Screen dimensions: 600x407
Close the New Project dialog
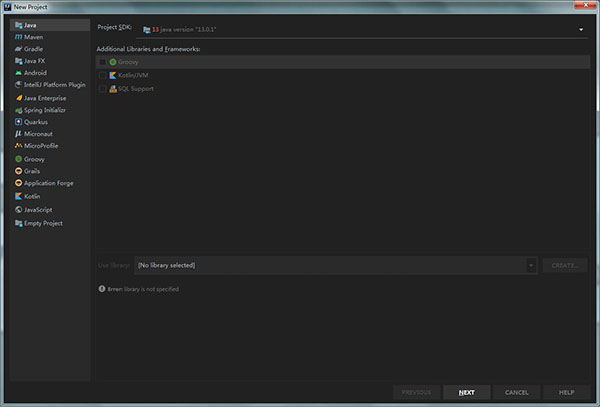point(585,5)
